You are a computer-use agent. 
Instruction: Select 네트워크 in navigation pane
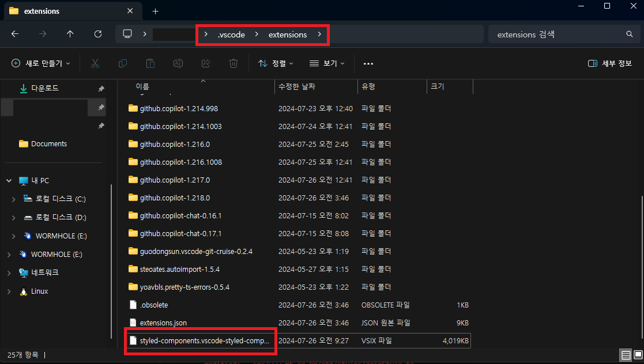(x=45, y=272)
